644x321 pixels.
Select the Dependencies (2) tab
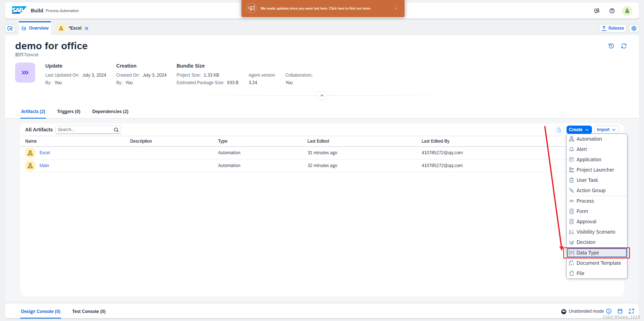click(x=110, y=112)
